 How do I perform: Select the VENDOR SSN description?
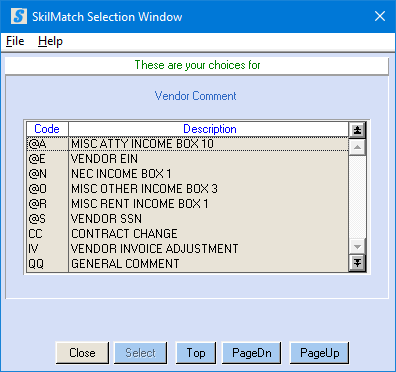(x=106, y=219)
